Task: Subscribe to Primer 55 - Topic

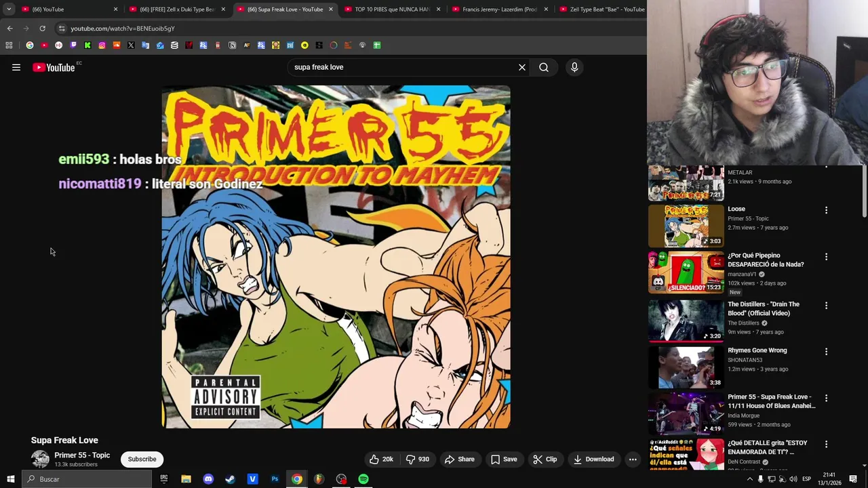Action: [x=142, y=459]
